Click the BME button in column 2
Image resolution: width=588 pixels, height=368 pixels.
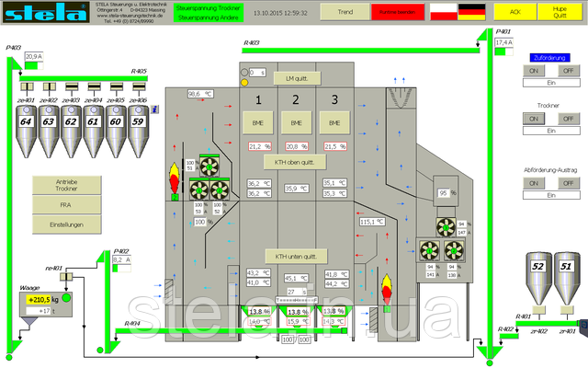click(296, 121)
